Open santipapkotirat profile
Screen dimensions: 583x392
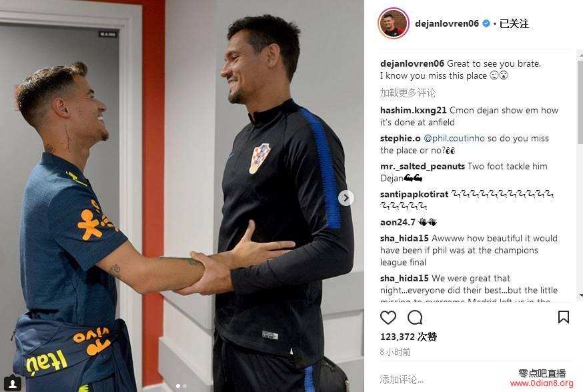[414, 194]
